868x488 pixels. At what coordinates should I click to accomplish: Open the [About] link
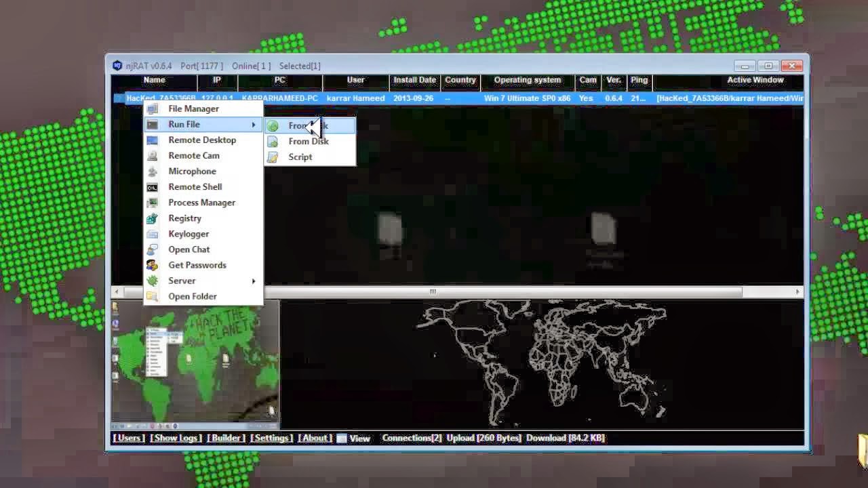pos(315,438)
